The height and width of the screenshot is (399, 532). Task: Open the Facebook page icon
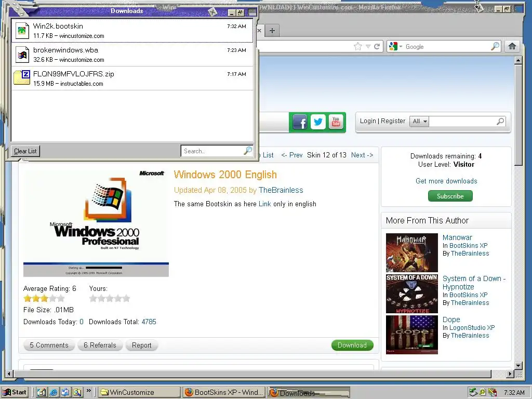point(300,122)
